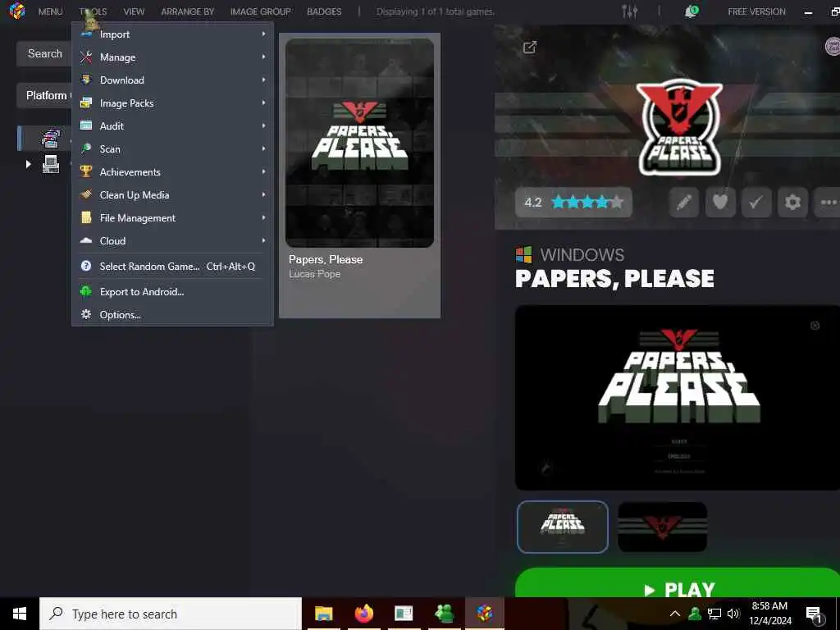Click the volume speaker tray icon
The height and width of the screenshot is (630, 840).
(x=733, y=614)
